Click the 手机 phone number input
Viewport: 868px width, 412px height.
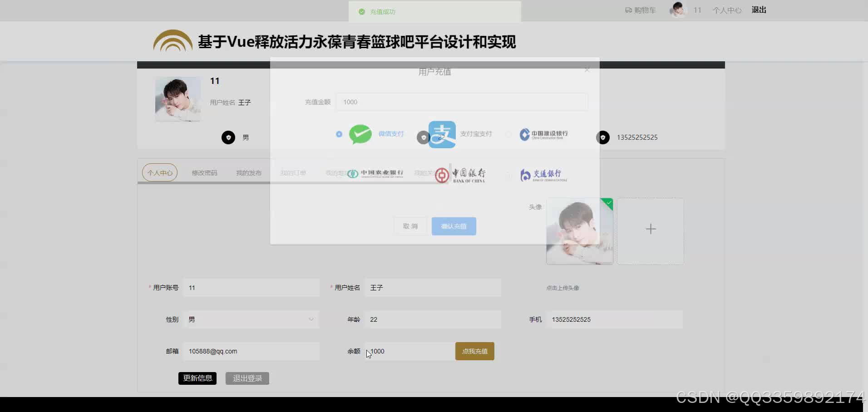pyautogui.click(x=614, y=319)
